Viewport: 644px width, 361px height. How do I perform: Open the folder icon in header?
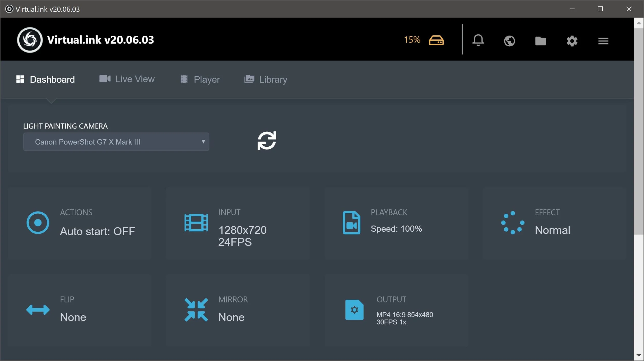click(540, 41)
